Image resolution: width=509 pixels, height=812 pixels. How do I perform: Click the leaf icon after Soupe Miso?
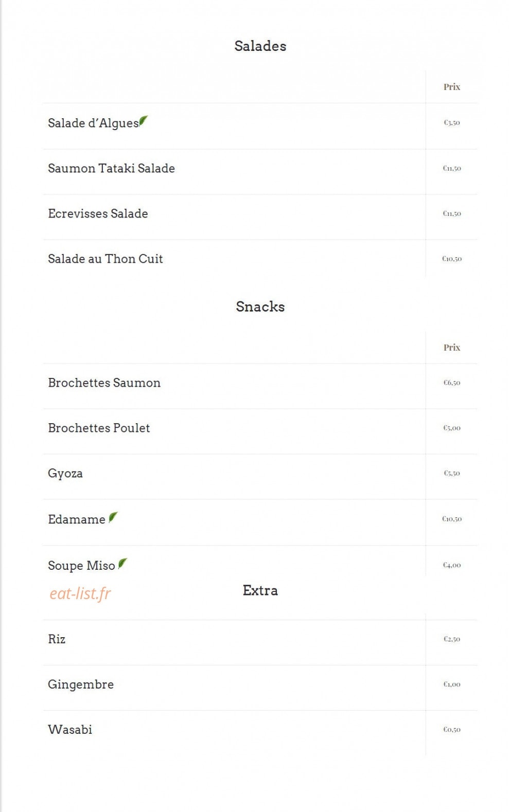tap(122, 563)
